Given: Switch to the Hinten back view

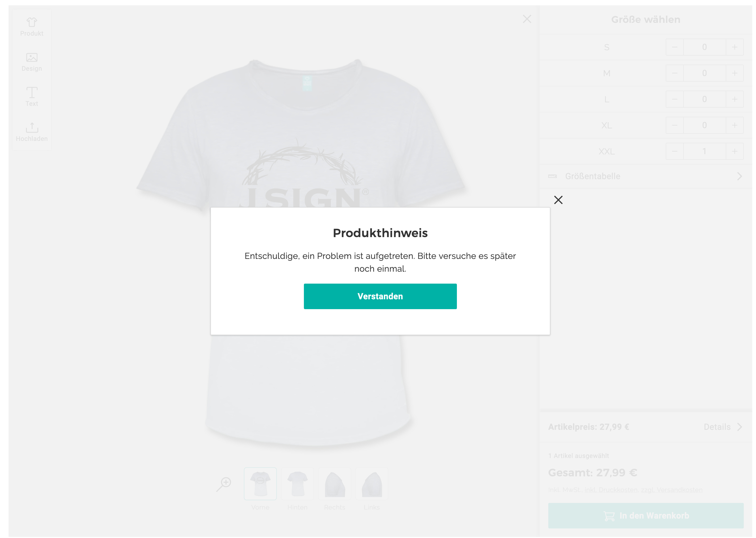Looking at the screenshot, I should (x=297, y=484).
